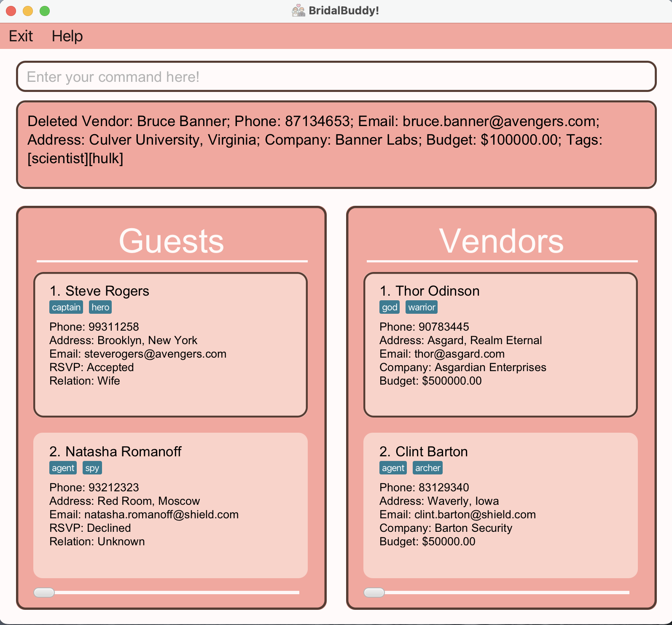Open the Exit menu
The height and width of the screenshot is (625, 672).
pos(21,36)
